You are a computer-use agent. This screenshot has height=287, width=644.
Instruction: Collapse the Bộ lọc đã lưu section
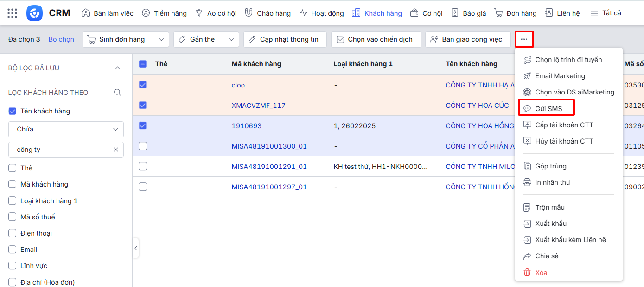(117, 68)
